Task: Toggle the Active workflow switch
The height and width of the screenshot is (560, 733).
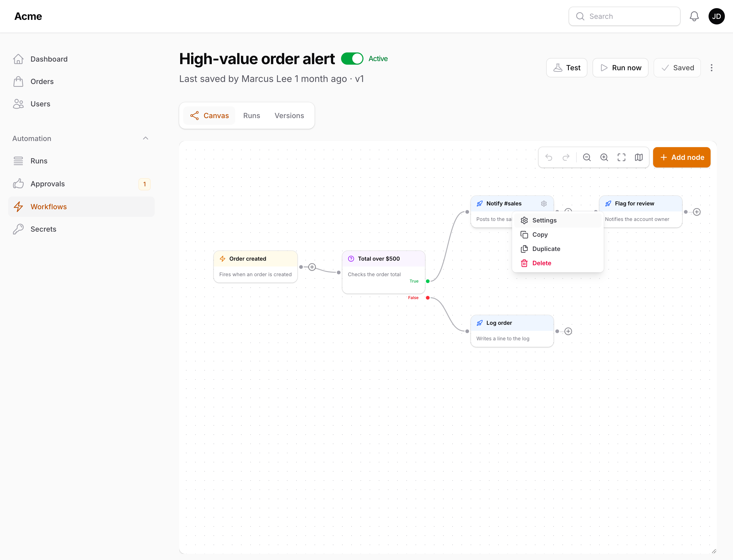Action: coord(352,59)
